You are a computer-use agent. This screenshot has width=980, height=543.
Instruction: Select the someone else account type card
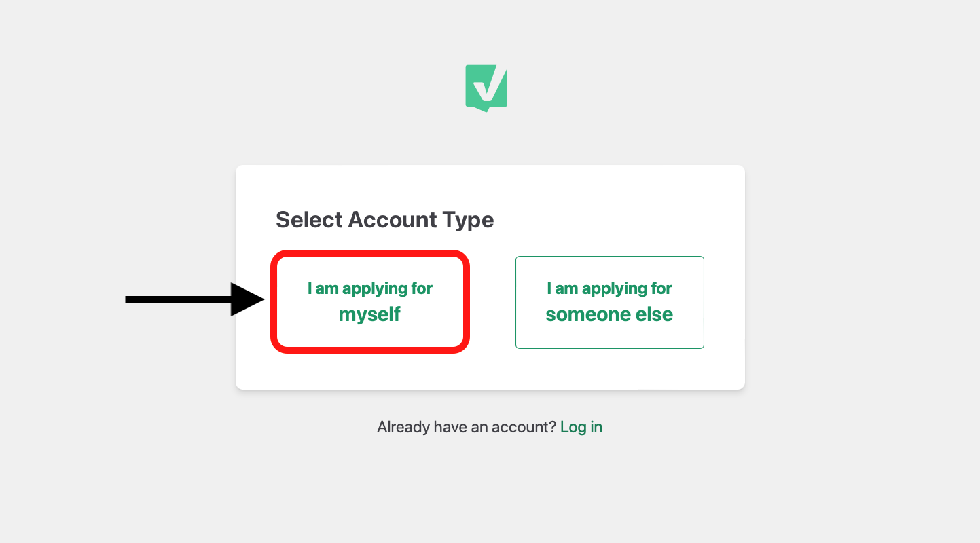[609, 301]
